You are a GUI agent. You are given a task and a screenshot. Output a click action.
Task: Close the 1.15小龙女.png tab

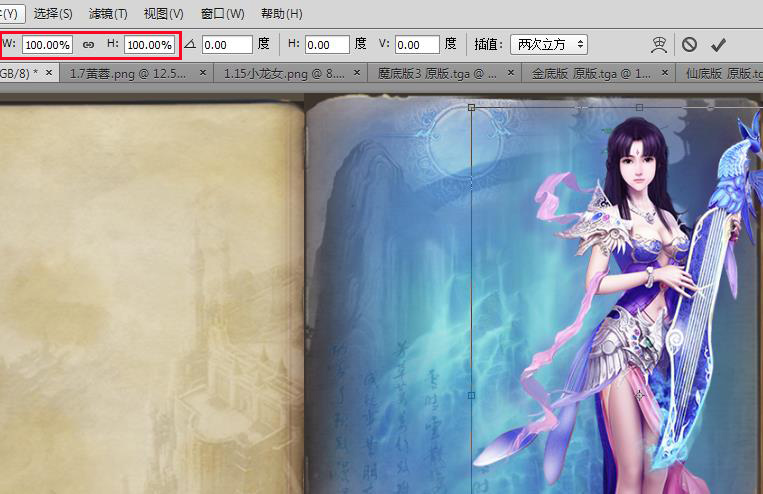tap(357, 73)
